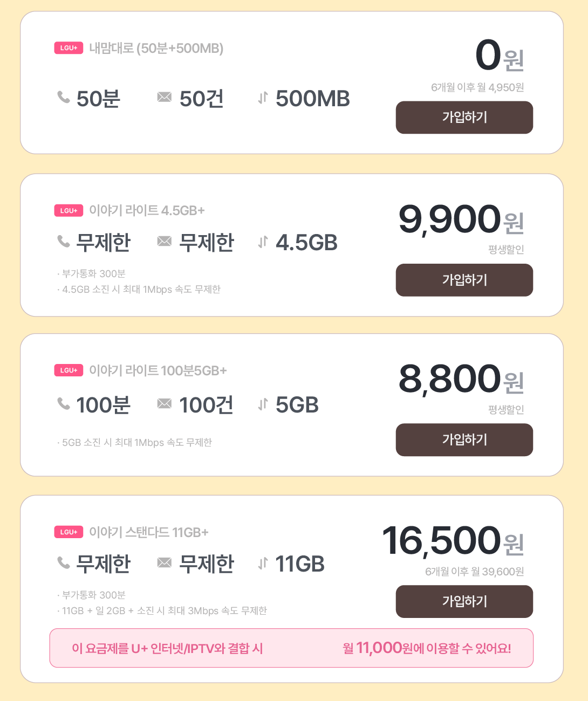Select 내맘대로 (50분+500MB) plan title
Image resolution: width=588 pixels, height=701 pixels.
(x=156, y=49)
